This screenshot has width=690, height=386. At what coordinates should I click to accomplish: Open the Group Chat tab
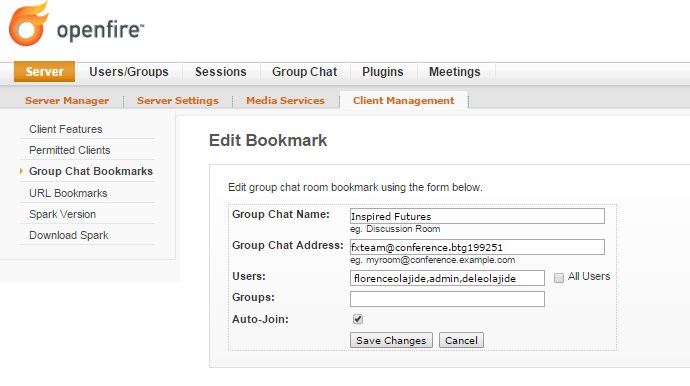[x=305, y=72]
